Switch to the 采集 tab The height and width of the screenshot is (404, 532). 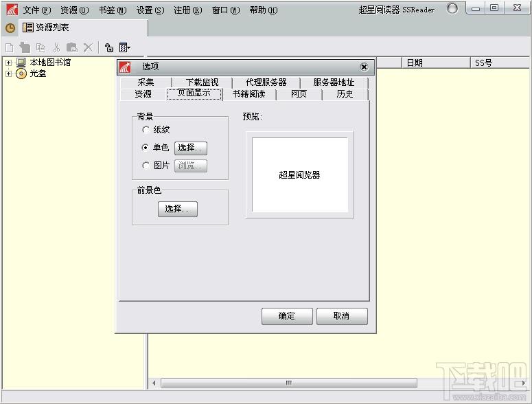146,82
